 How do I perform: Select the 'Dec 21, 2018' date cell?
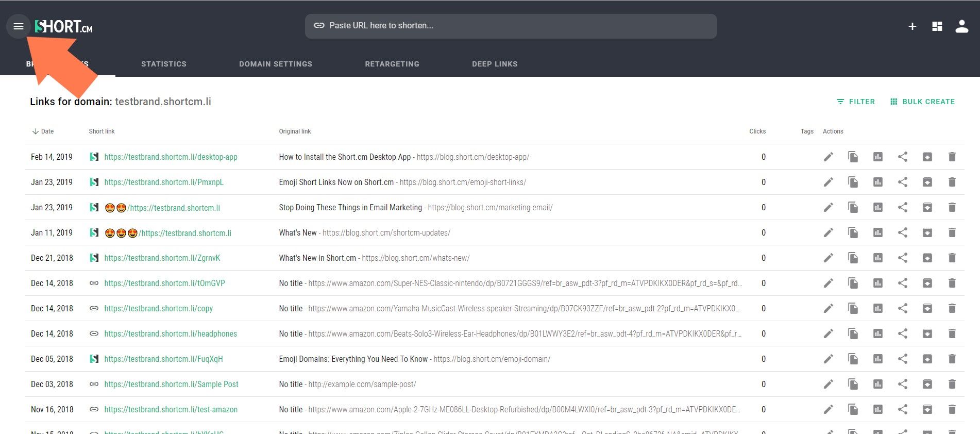(x=52, y=258)
